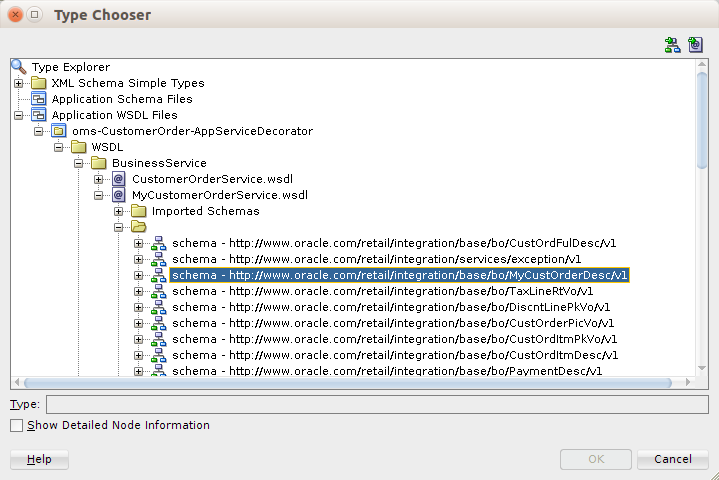The image size is (719, 480).
Task: Click the services/exception schema icon
Action: [x=159, y=259]
